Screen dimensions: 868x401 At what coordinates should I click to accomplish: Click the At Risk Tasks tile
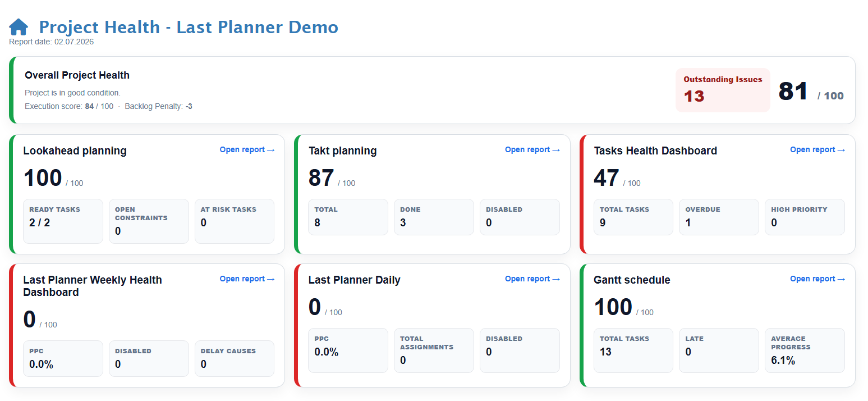235,221
